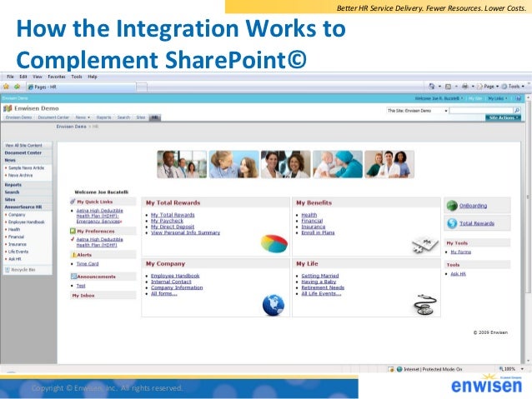
Task: Click the Feeds icon in browser toolbar
Action: click(448, 87)
